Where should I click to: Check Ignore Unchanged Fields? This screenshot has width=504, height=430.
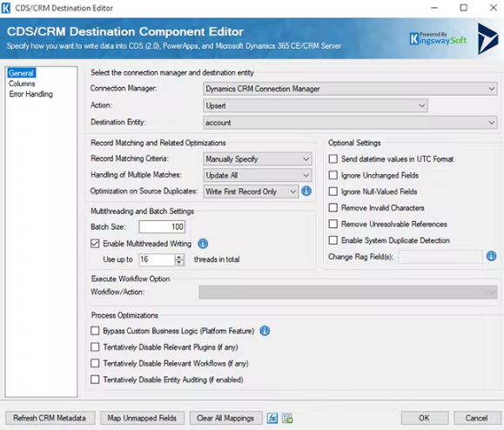[333, 175]
